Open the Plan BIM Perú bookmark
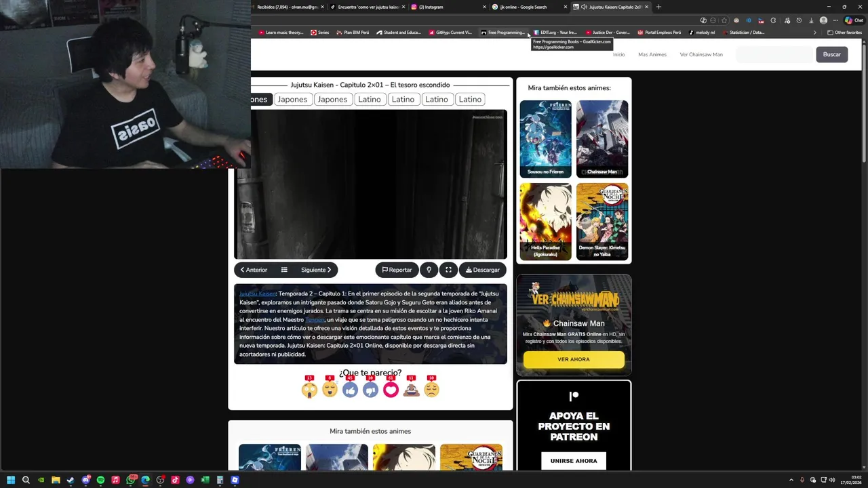The width and height of the screenshot is (868, 488). point(353,33)
